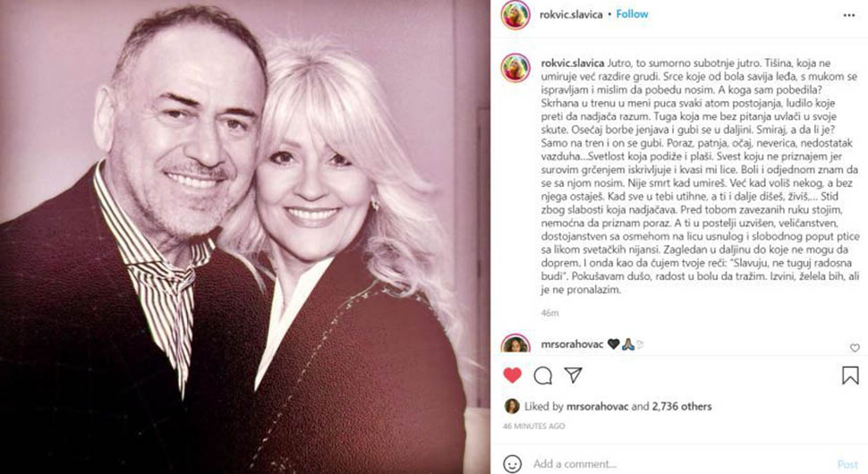Image resolution: width=868 pixels, height=474 pixels.
Task: Open rokvic.slavica username in the caption
Action: tap(572, 63)
